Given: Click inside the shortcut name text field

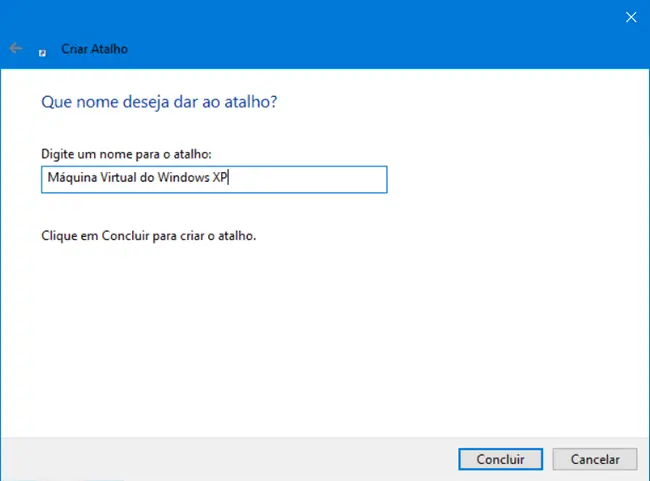Looking at the screenshot, I should (x=300, y=179).
